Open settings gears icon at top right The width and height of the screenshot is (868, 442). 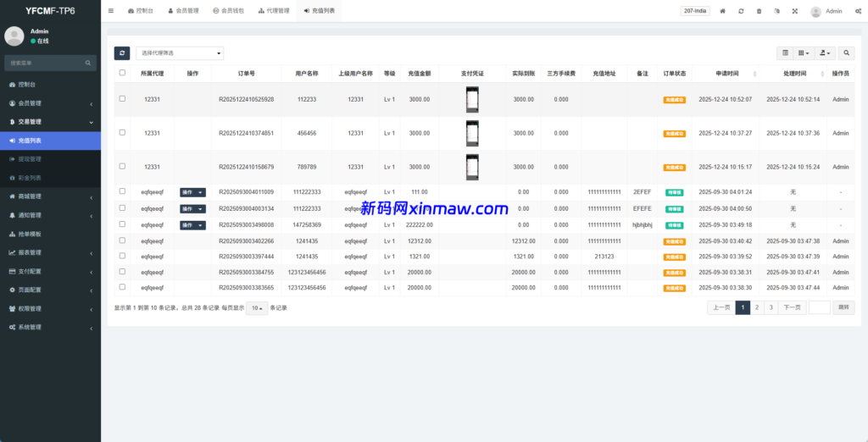pos(858,11)
